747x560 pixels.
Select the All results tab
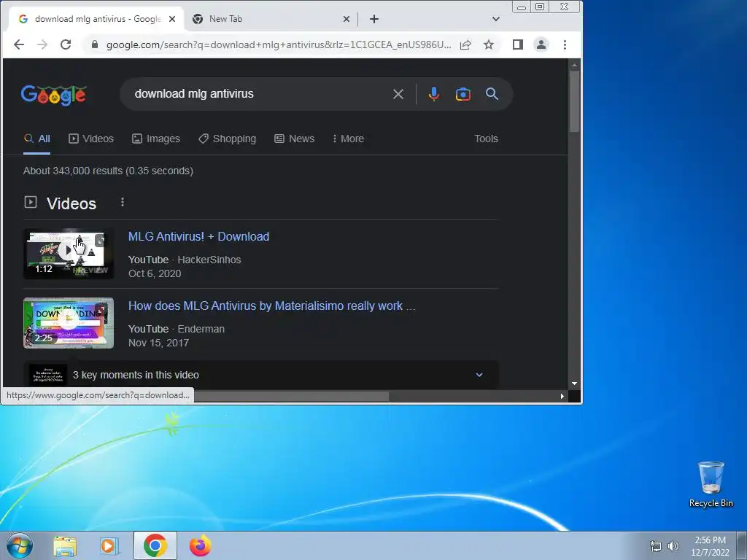(x=37, y=139)
